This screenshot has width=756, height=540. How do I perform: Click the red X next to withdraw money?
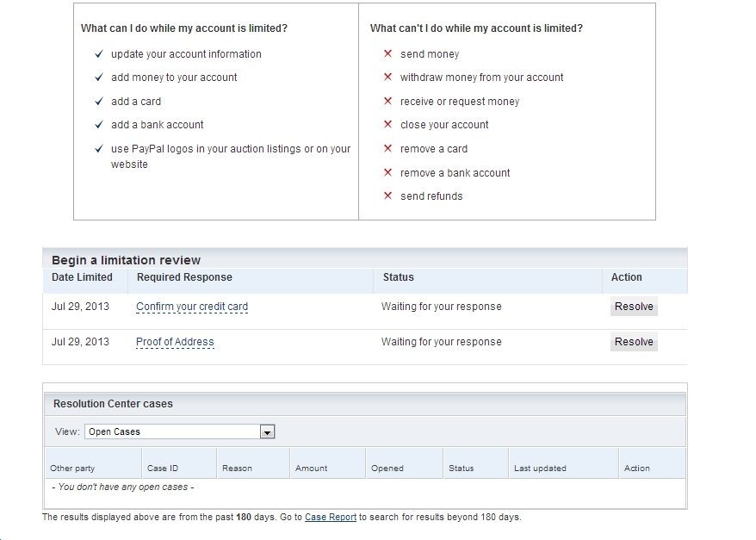[388, 78]
